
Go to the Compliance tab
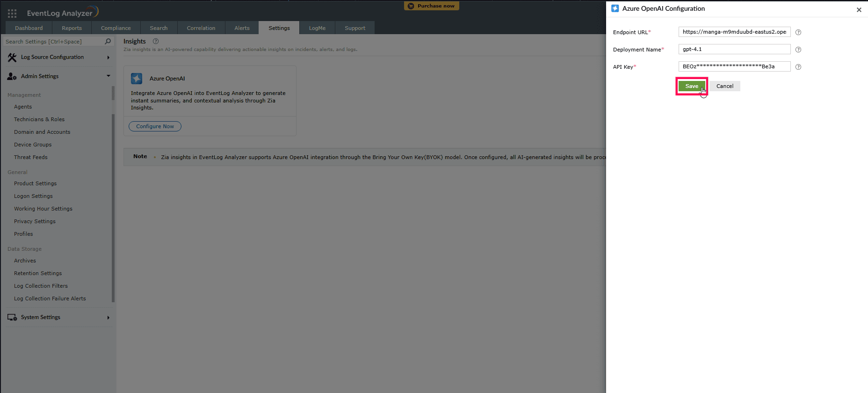(x=116, y=28)
